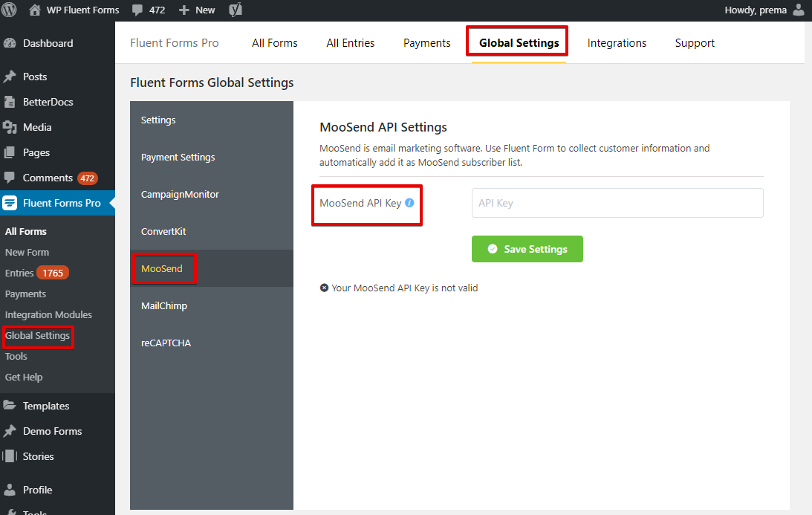Open Media in WordPress sidebar

(36, 128)
